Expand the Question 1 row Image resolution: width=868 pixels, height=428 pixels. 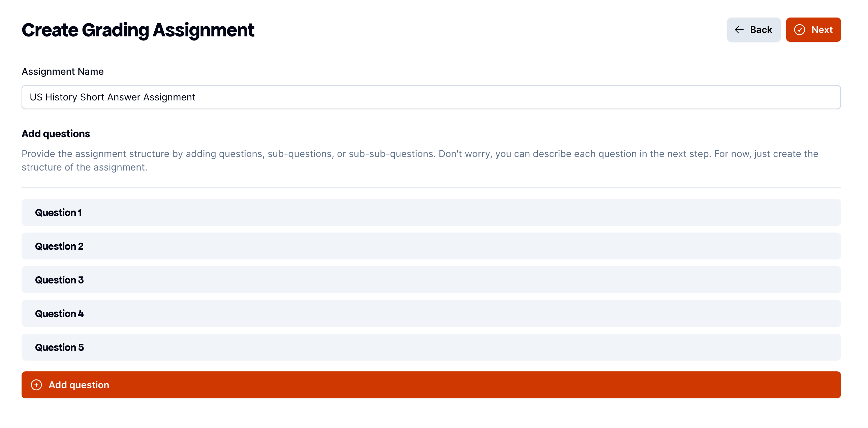pyautogui.click(x=431, y=212)
